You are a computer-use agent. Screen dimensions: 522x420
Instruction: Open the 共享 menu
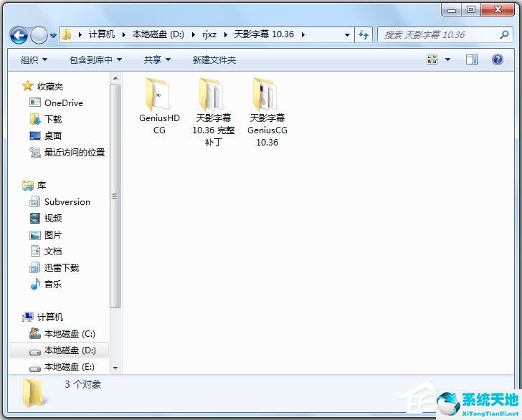(x=157, y=60)
